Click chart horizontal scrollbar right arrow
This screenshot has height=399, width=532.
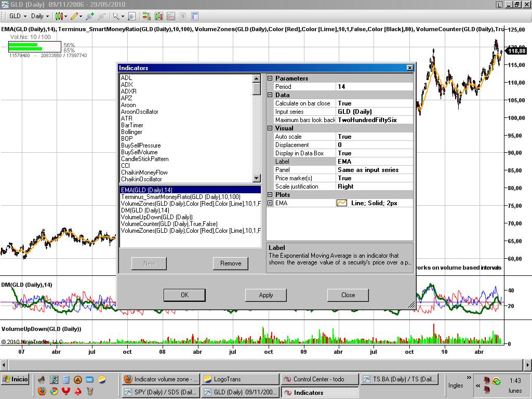tap(528, 365)
